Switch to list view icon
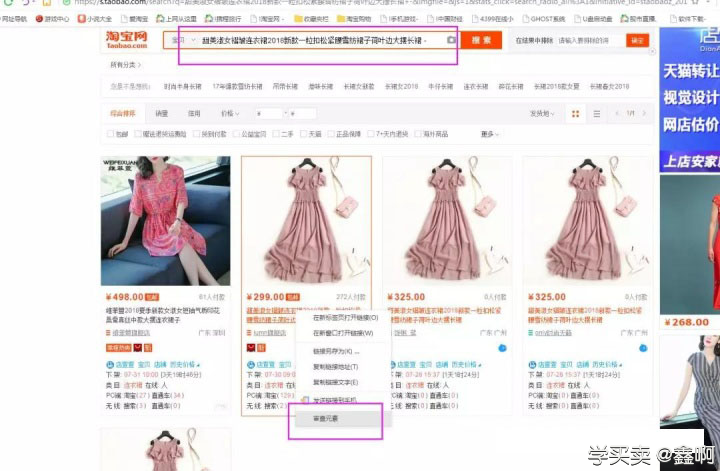The height and width of the screenshot is (471, 720). [x=596, y=114]
